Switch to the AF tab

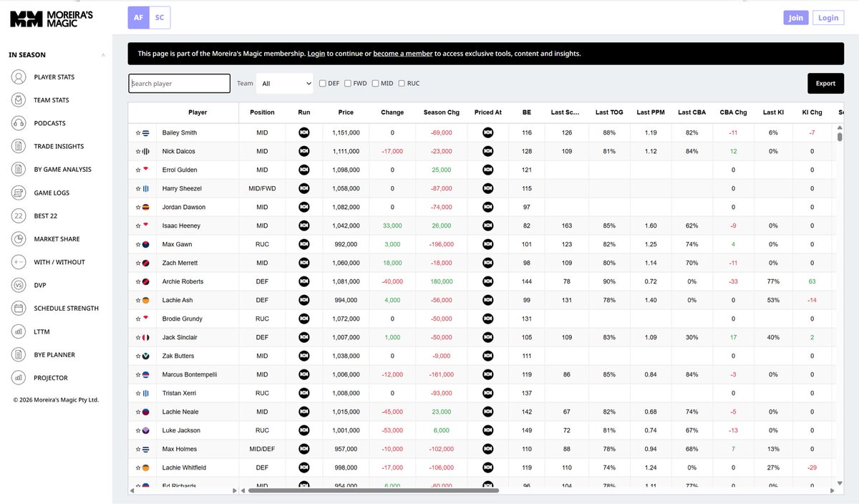pyautogui.click(x=138, y=17)
